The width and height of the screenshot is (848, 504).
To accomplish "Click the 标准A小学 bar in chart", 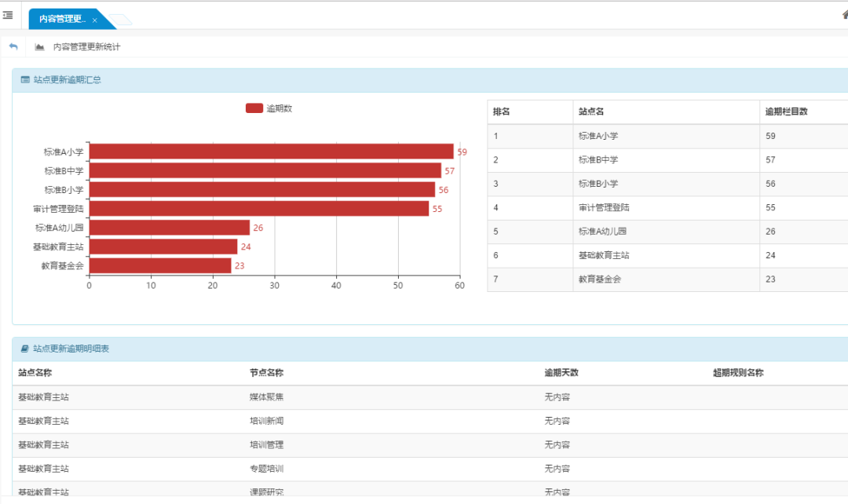I will point(271,152).
